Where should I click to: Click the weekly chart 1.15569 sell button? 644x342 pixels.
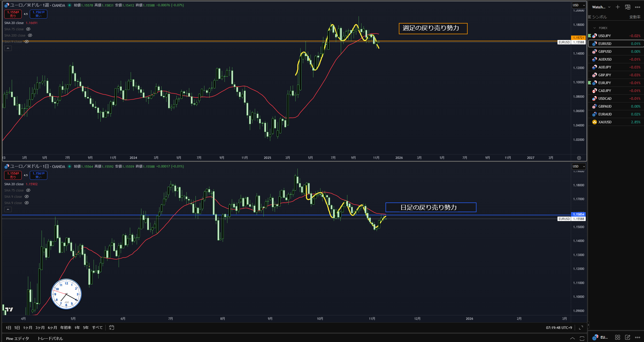(x=13, y=14)
